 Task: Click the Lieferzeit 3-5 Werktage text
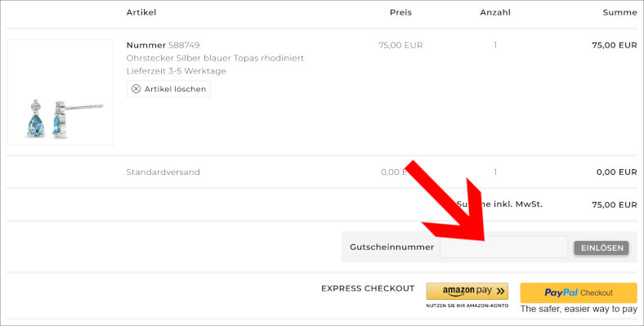click(177, 71)
